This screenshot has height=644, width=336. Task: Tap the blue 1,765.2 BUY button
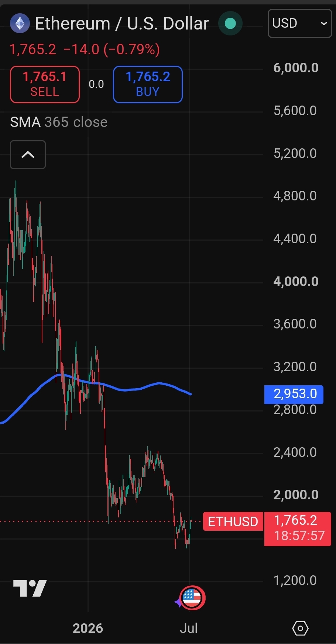pyautogui.click(x=148, y=84)
